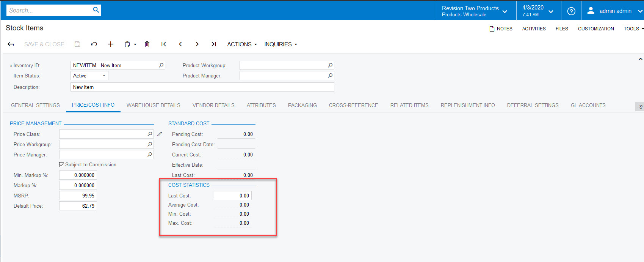644x262 pixels.
Task: Click the Pending Cost Date field
Action: [x=236, y=144]
